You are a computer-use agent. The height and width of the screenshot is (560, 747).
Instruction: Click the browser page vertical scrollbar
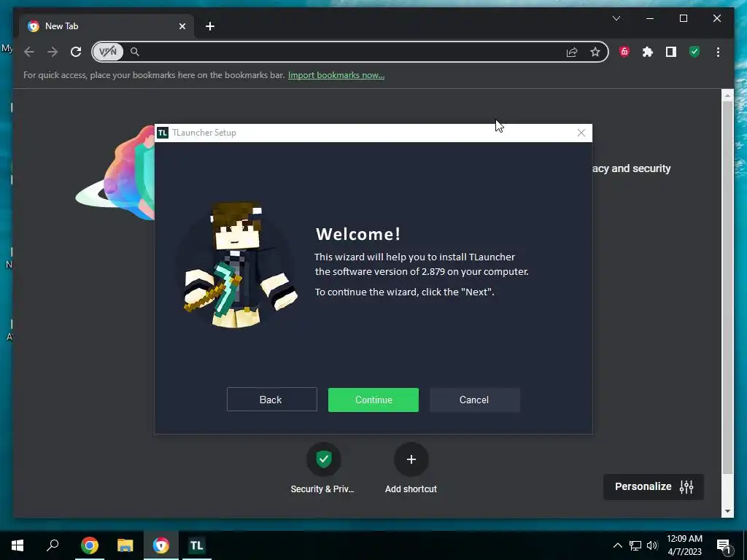coord(727,287)
